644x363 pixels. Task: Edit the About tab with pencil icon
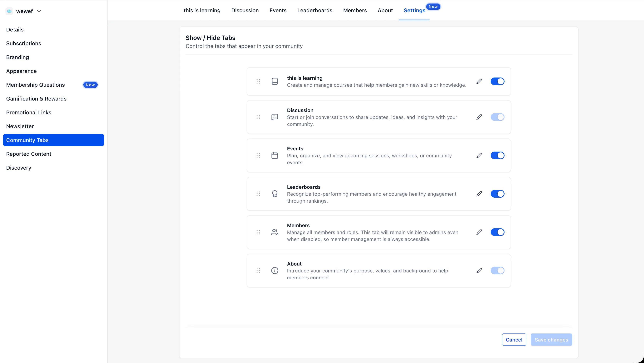[x=479, y=271]
